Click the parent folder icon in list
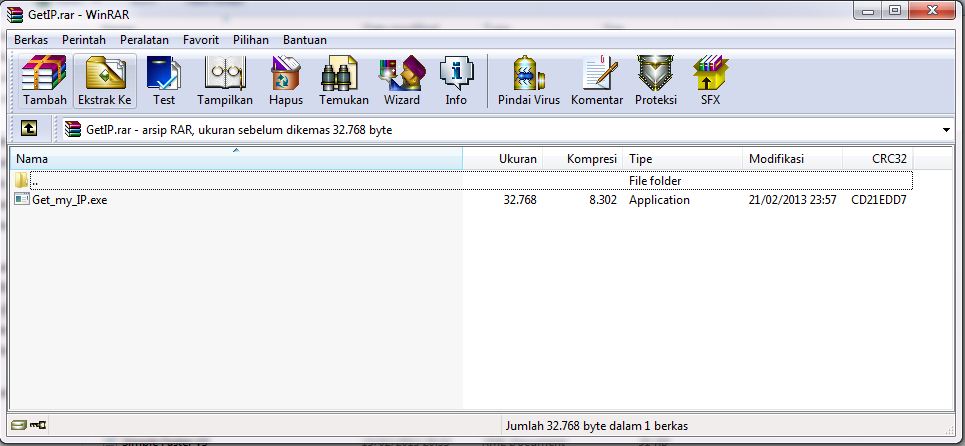 (x=22, y=180)
